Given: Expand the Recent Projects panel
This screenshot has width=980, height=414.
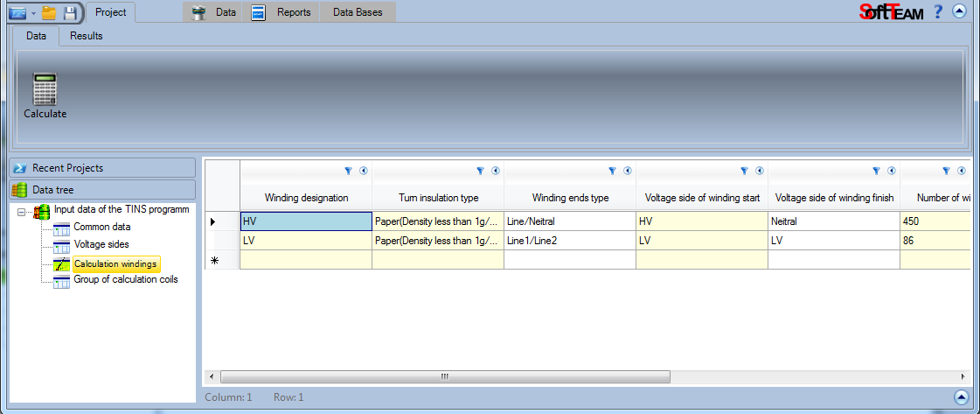Looking at the screenshot, I should tap(102, 167).
